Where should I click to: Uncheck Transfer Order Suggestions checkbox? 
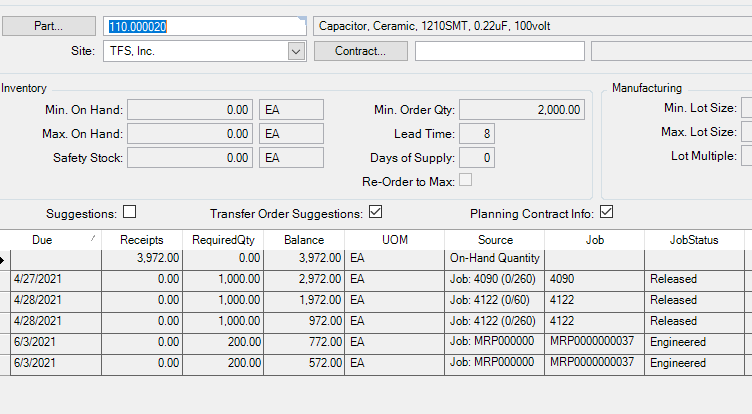coord(376,212)
